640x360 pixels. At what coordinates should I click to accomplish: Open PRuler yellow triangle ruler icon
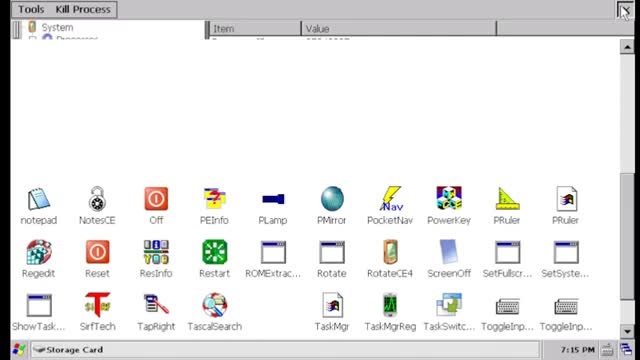507,199
